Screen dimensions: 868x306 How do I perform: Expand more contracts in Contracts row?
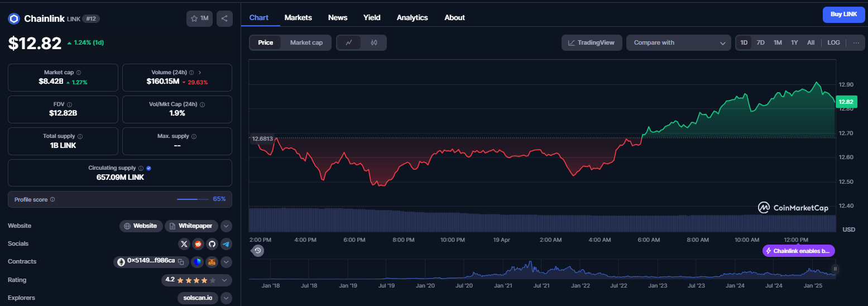[226, 262]
